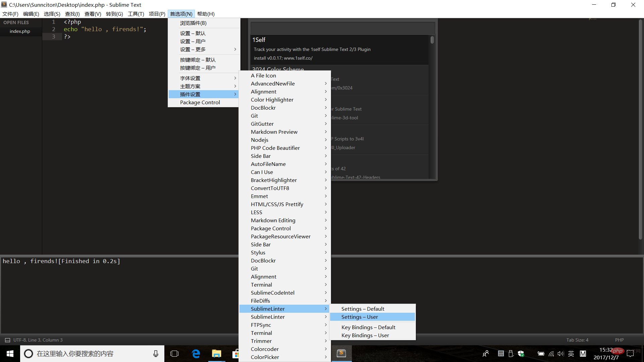
Task: Click the Cortana microphone icon
Action: point(156,354)
